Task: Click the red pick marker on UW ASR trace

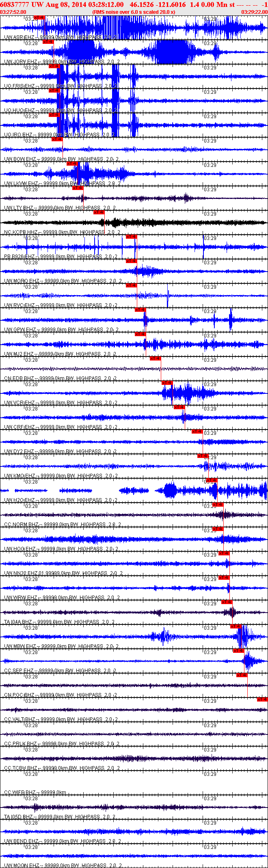Action: point(39,17)
